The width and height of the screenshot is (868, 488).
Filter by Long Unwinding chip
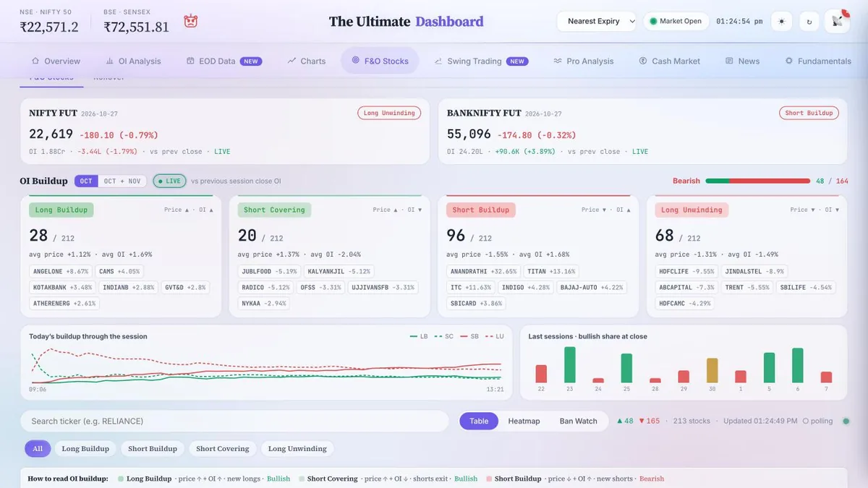297,449
